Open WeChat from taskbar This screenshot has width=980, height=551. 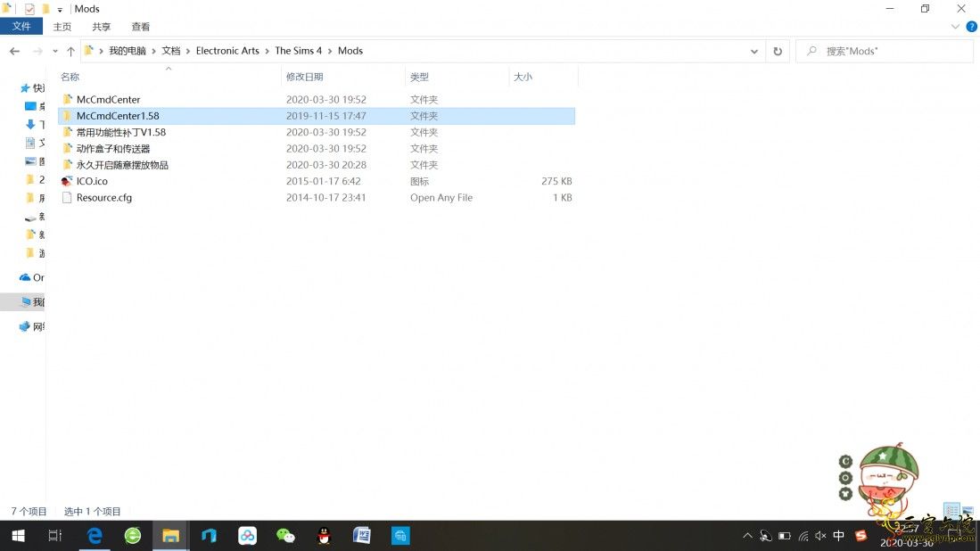point(285,535)
